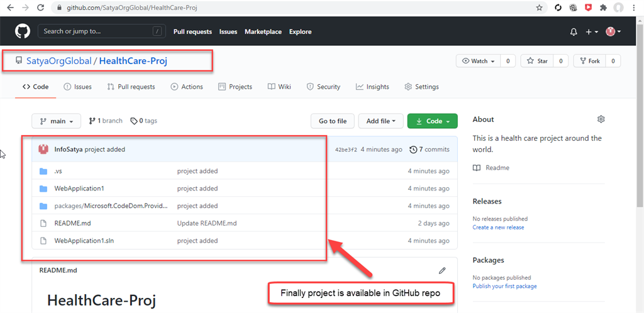Open the green Code dropdown
Image resolution: width=644 pixels, height=313 pixels.
[432, 121]
